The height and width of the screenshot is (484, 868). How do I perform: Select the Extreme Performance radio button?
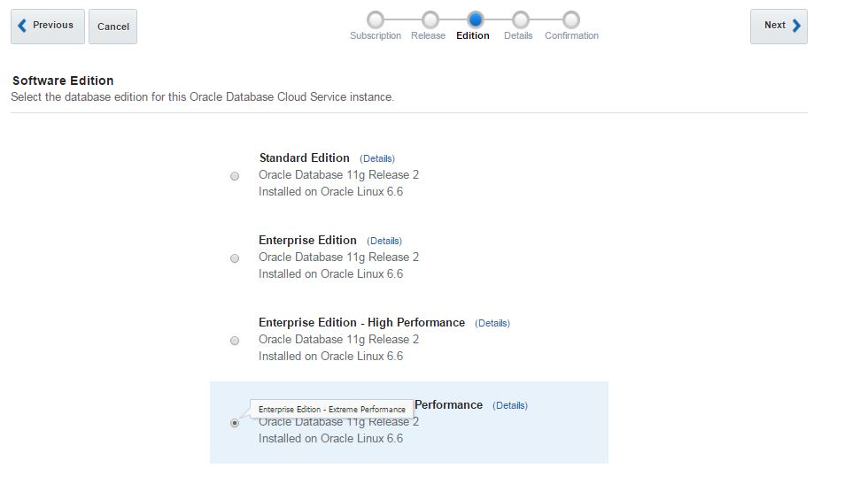pos(235,423)
